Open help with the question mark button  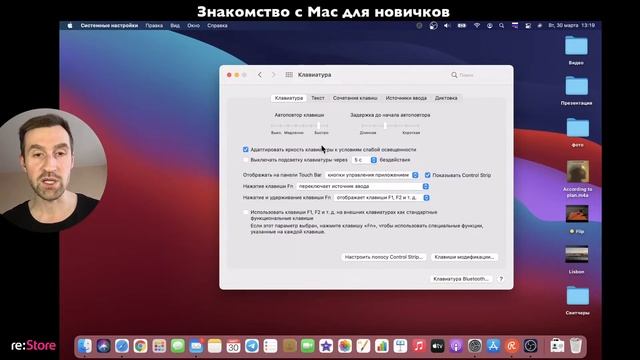pyautogui.click(x=501, y=279)
